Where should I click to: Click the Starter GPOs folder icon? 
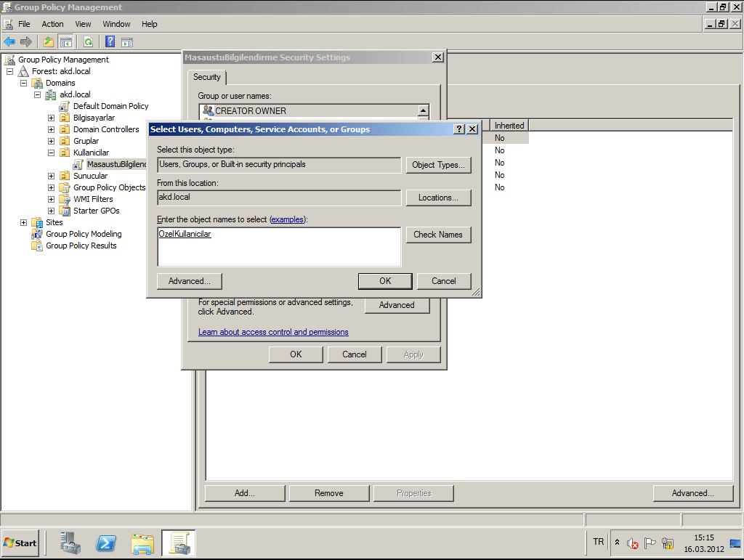click(65, 211)
